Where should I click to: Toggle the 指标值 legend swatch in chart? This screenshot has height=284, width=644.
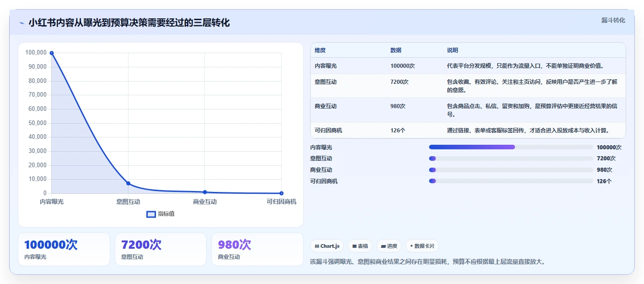151,214
